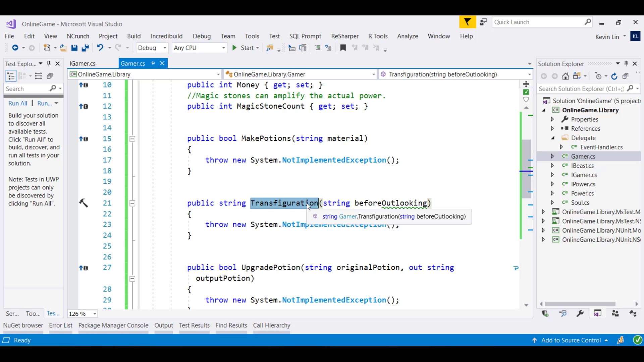Click the notifications filter flag icon
Screen dimensions: 644x362
point(467,22)
